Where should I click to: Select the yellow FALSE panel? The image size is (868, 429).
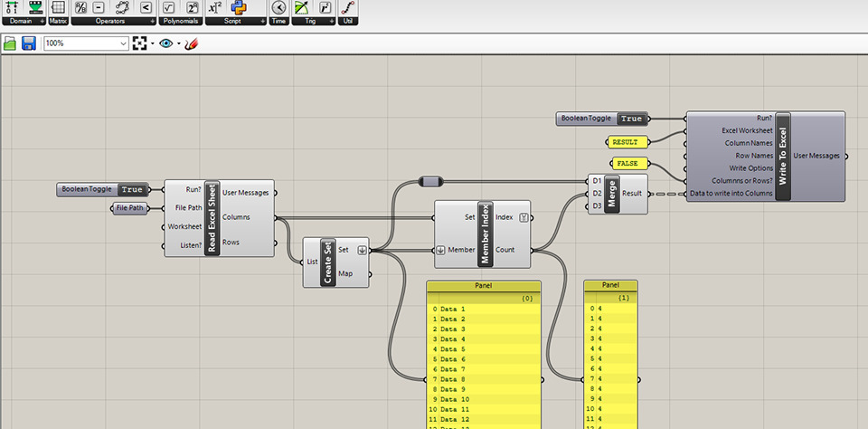click(627, 164)
